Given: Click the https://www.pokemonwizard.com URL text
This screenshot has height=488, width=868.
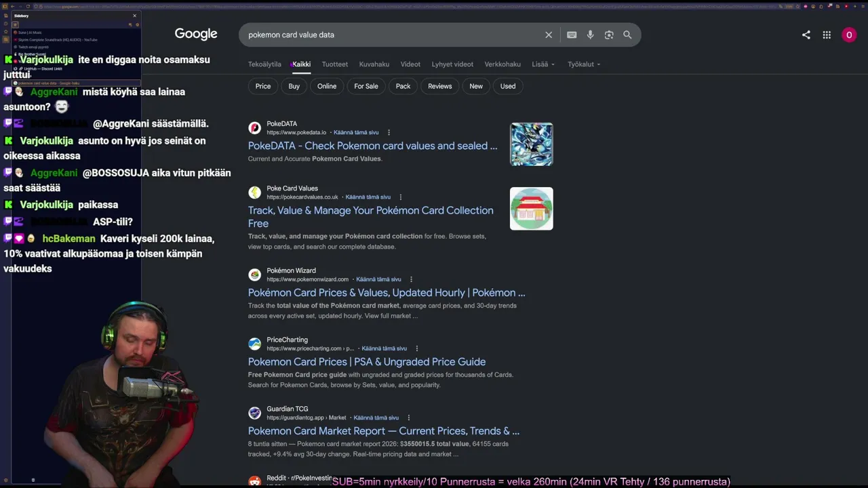Looking at the screenshot, I should point(307,279).
